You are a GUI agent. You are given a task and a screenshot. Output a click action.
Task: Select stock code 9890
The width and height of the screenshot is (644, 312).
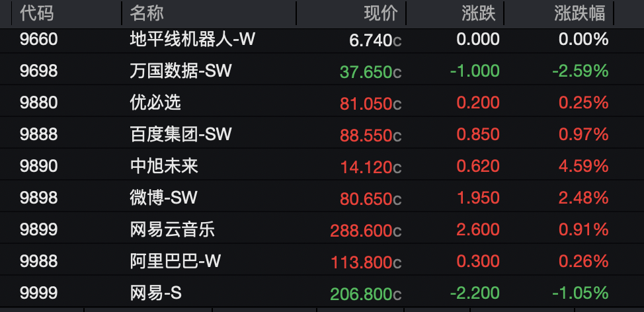[38, 166]
